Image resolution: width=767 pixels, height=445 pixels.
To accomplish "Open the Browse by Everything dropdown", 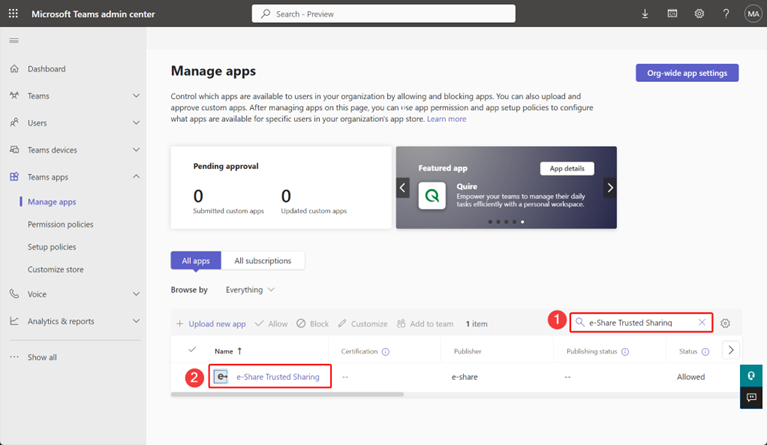I will pos(250,290).
